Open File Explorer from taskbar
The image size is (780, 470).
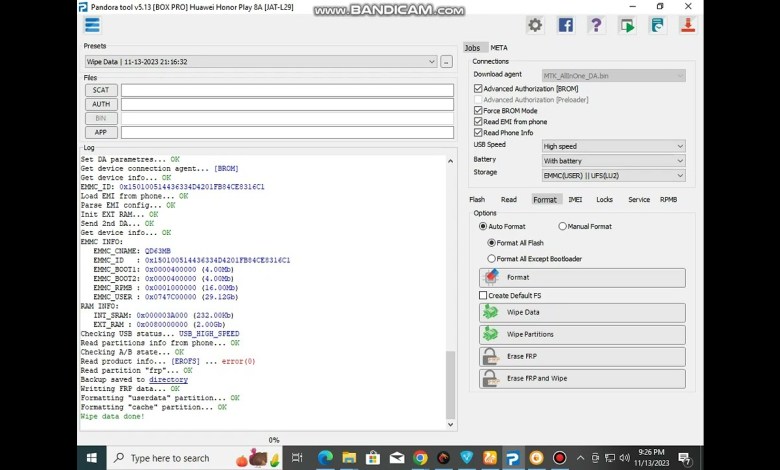click(x=349, y=458)
